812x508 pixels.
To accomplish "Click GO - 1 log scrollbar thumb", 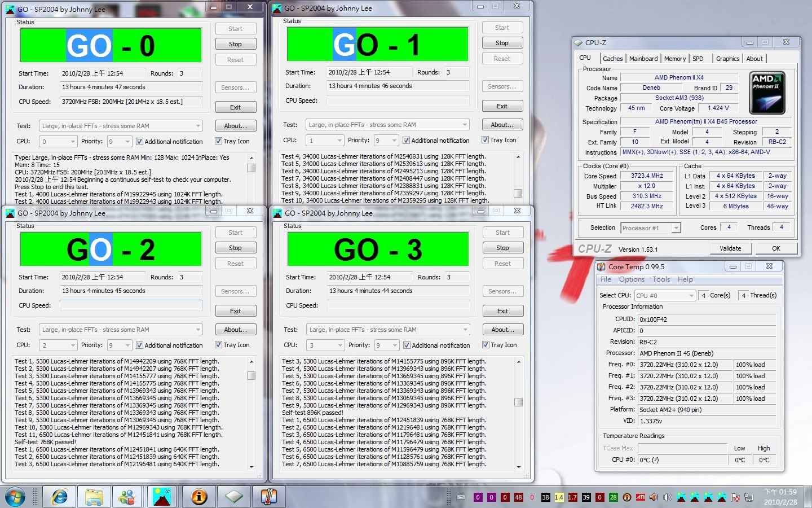I will (x=518, y=193).
